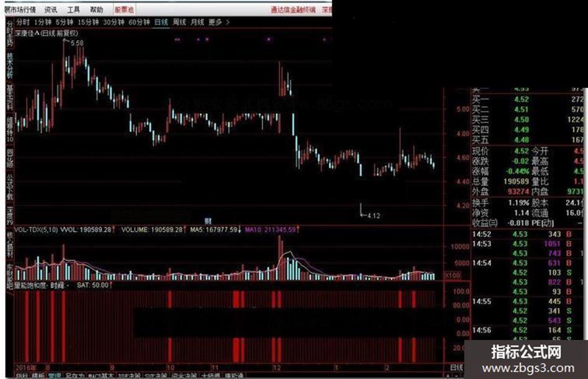This screenshot has height=379, width=588.
Task: Click 买二 bid price 4.51
Action: click(x=521, y=110)
